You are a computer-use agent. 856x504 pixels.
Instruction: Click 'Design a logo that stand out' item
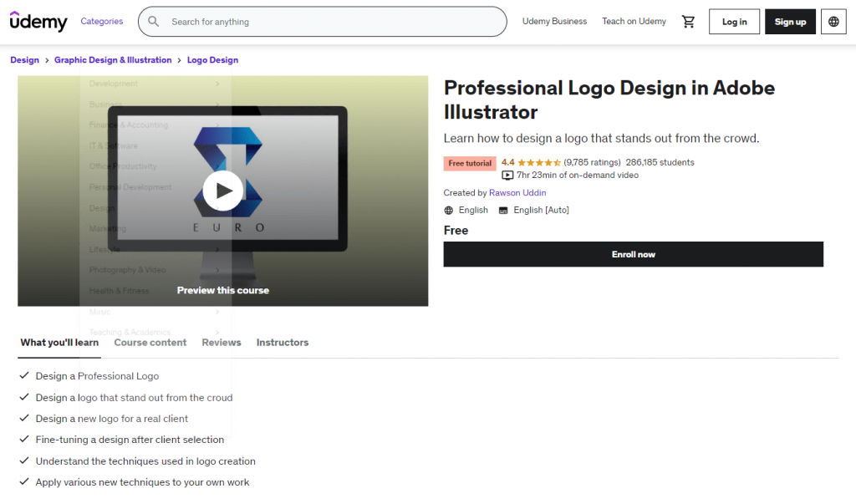coord(135,398)
